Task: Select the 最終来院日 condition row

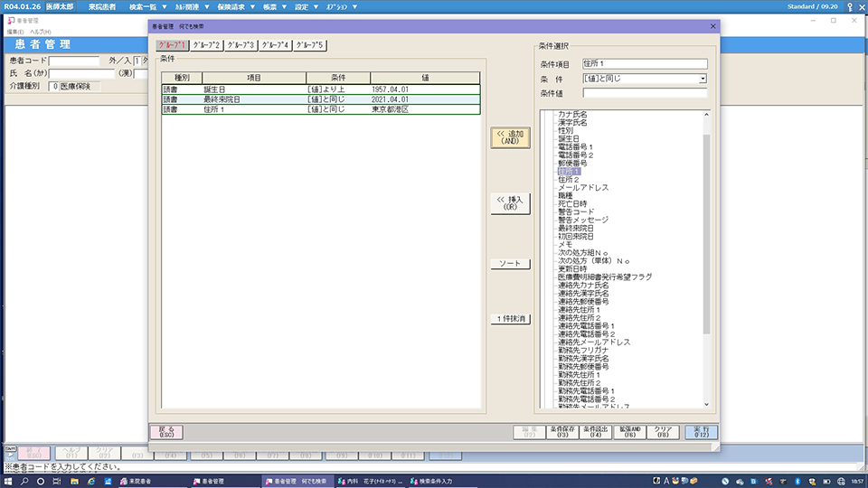Action: click(319, 99)
